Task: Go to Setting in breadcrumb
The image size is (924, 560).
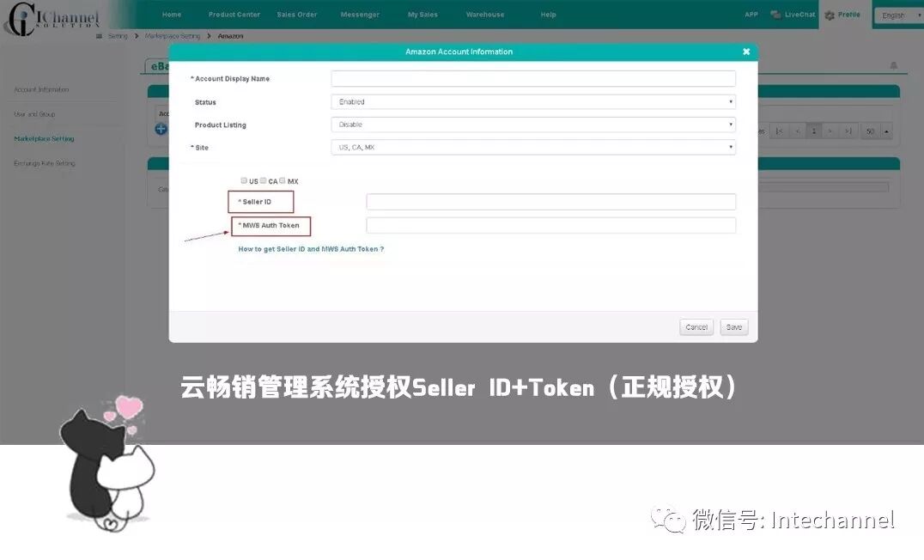Action: click(118, 37)
